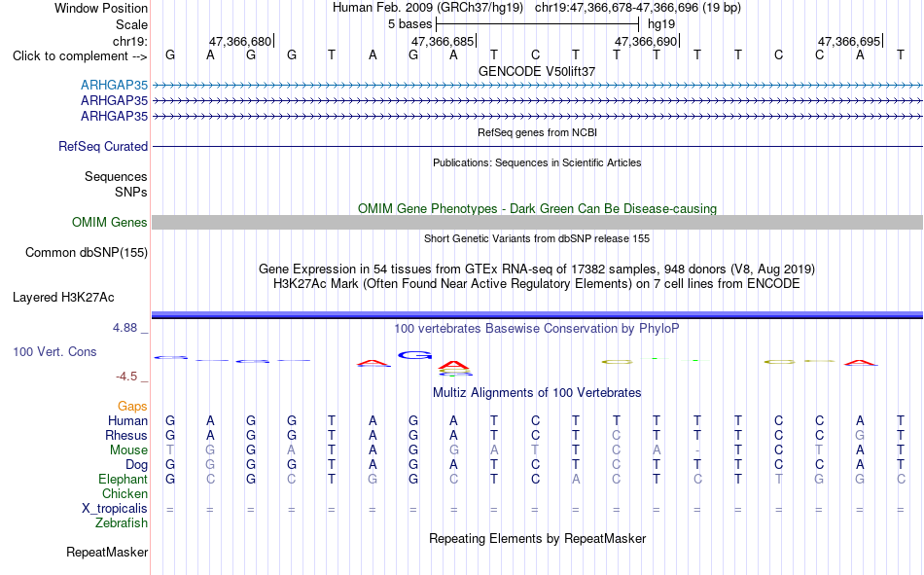
Task: Click the 4.88 PhyloP scale value
Action: pyautogui.click(x=124, y=328)
